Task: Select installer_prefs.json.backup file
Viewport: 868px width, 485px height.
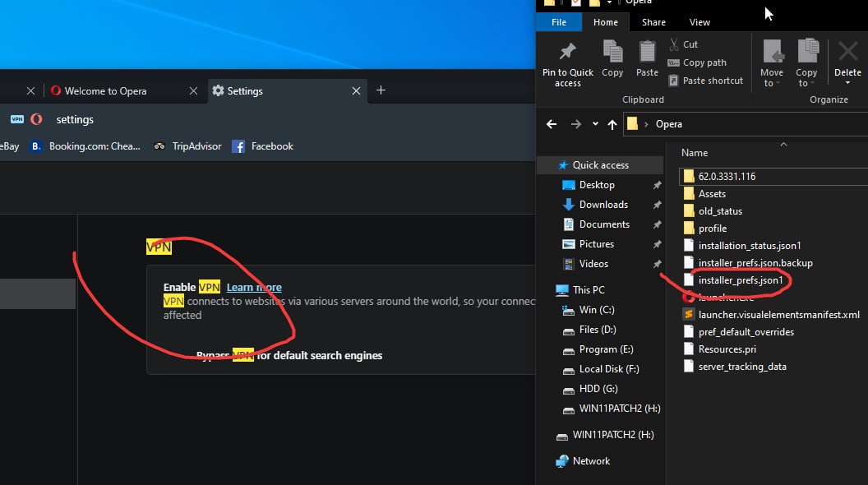Action: pos(755,263)
